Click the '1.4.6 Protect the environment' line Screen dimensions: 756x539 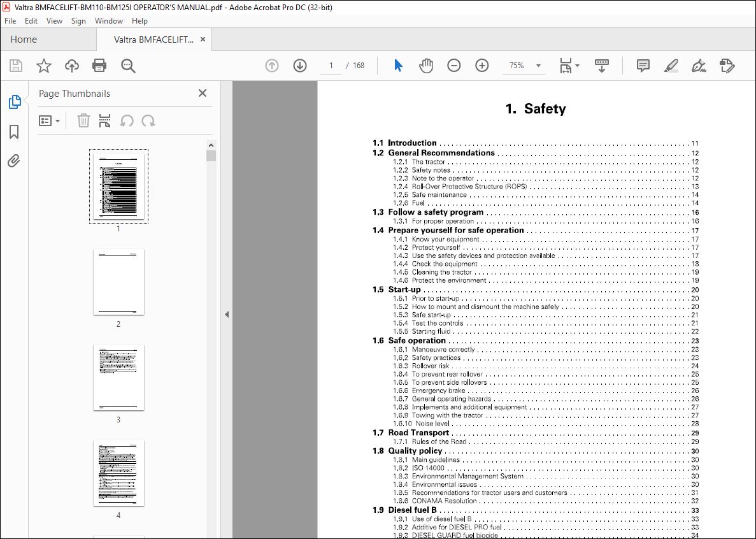[546, 280]
